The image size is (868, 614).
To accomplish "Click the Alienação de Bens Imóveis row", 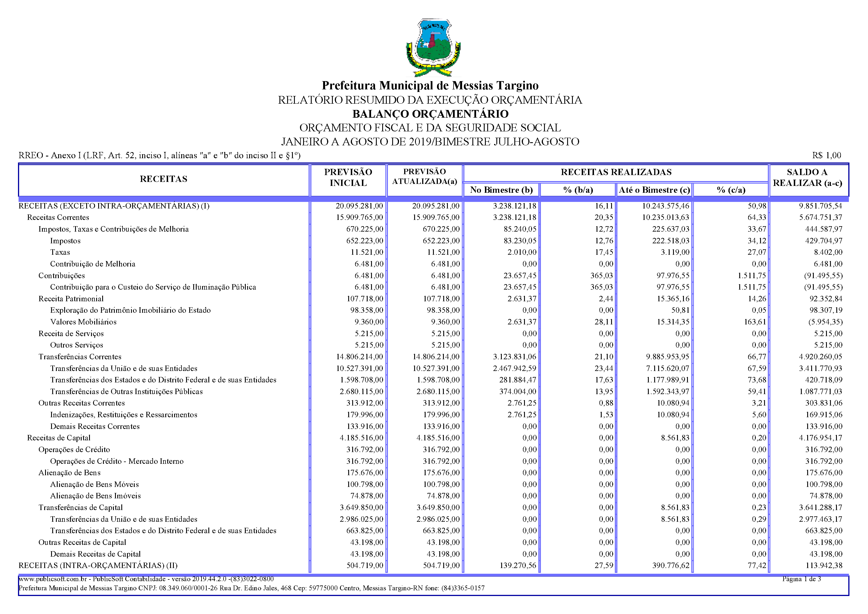I will [x=95, y=496].
